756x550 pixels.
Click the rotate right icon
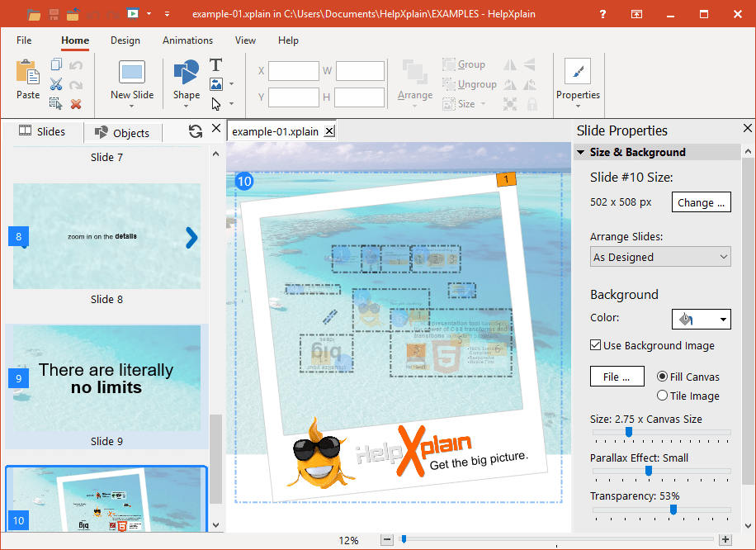pyautogui.click(x=510, y=84)
